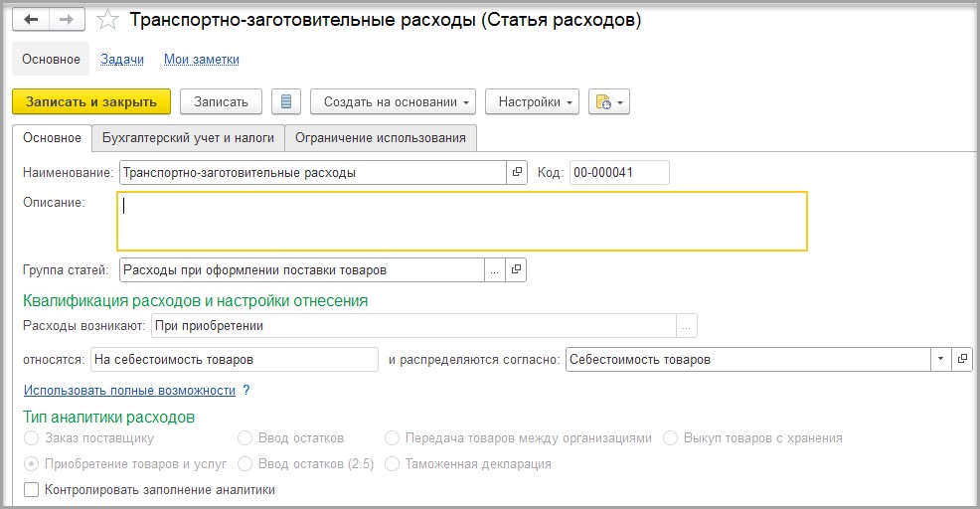The width and height of the screenshot is (980, 509).
Task: Click into the Наименование input field
Action: tap(312, 173)
